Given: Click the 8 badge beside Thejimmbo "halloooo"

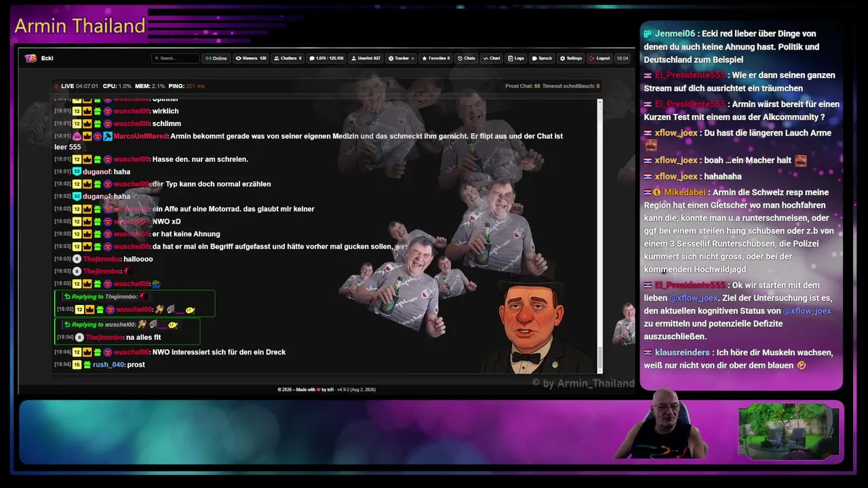Looking at the screenshot, I should pos(77,259).
